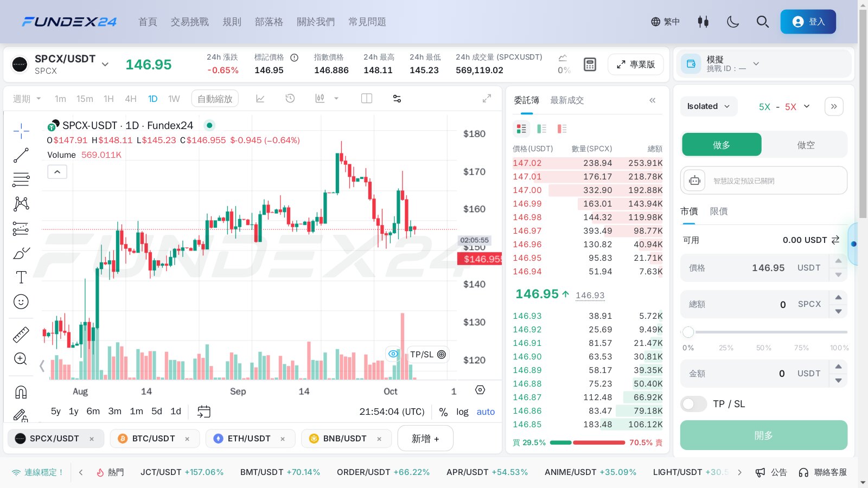Select the 4H timeframe
Viewport: 868px width, 488px height.
click(131, 99)
